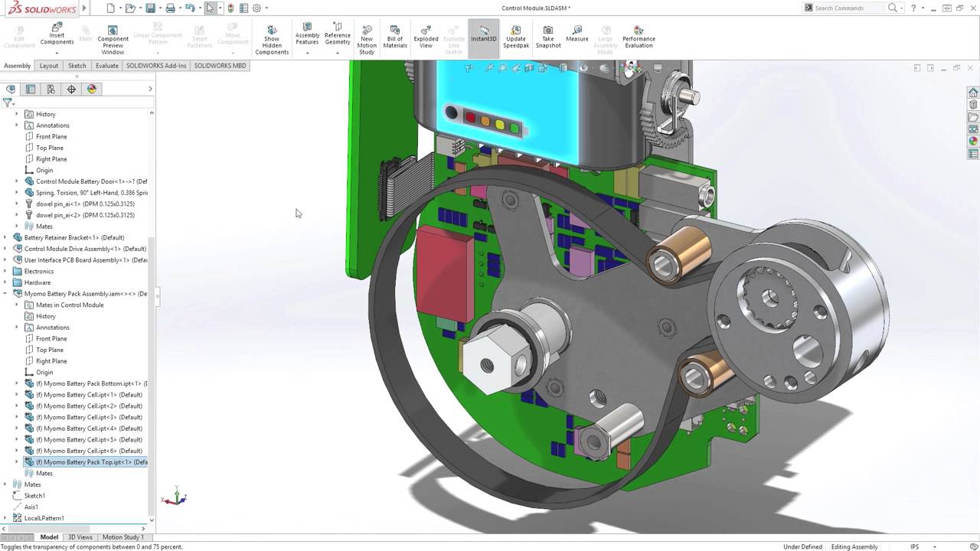Expand the Electronics folder
Viewport: 980px width, 551px height.
coord(5,271)
